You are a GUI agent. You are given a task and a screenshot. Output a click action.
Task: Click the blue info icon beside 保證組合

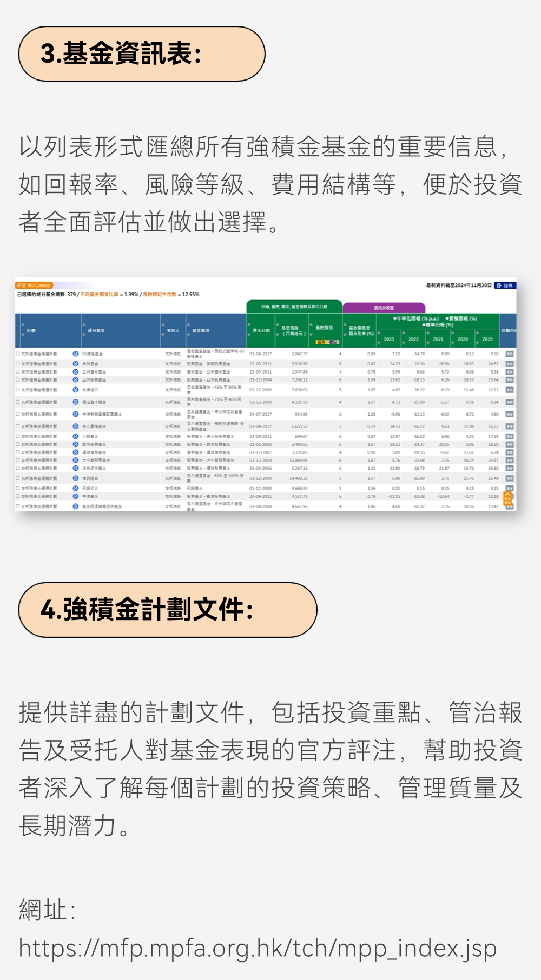(76, 488)
